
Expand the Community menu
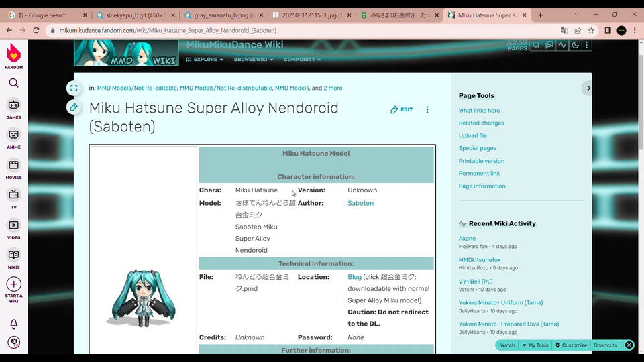tap(303, 60)
